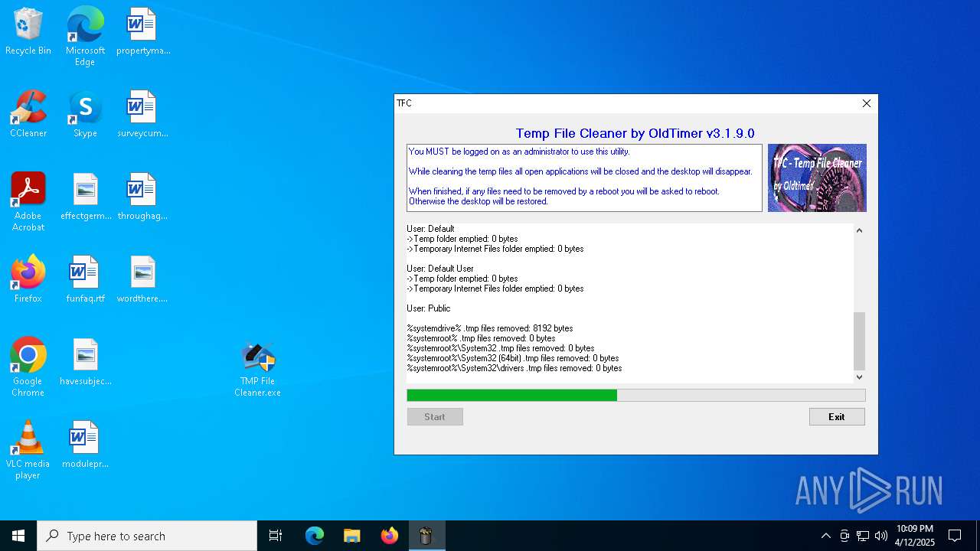Select the TMP File Cleaner.exe icon
This screenshot has height=551, width=980.
(x=257, y=369)
